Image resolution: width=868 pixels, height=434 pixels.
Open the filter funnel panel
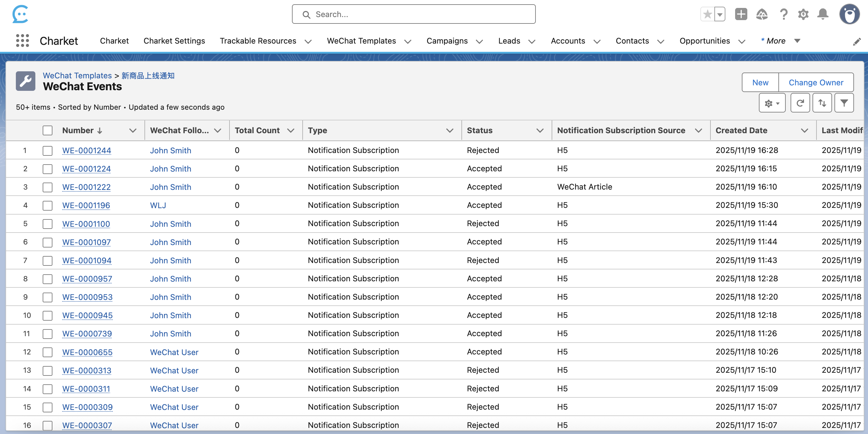pyautogui.click(x=844, y=103)
